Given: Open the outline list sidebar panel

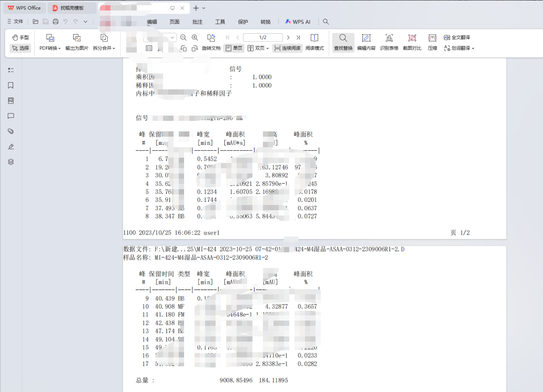Looking at the screenshot, I should (x=11, y=70).
